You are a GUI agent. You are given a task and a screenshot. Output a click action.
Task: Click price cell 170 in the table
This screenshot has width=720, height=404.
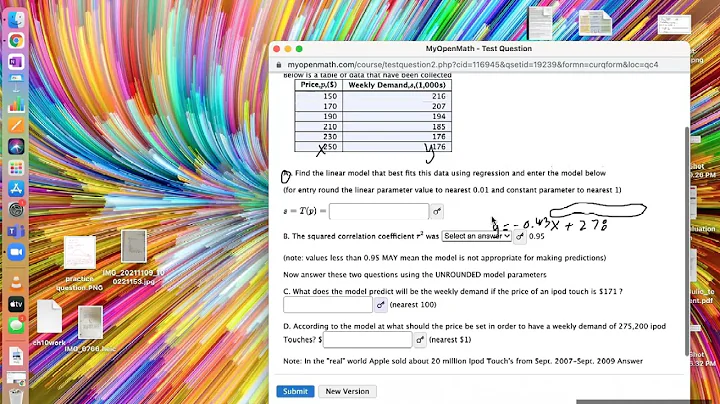[319, 106]
